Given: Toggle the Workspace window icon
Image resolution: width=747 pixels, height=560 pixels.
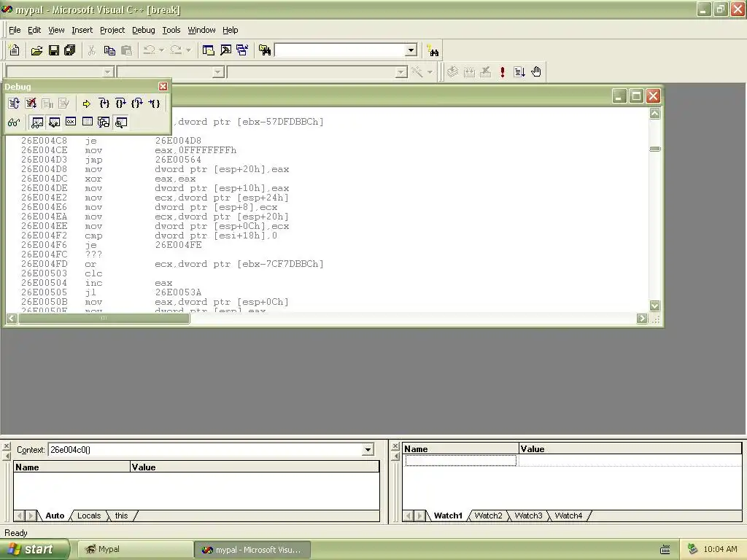Looking at the screenshot, I should [x=208, y=50].
